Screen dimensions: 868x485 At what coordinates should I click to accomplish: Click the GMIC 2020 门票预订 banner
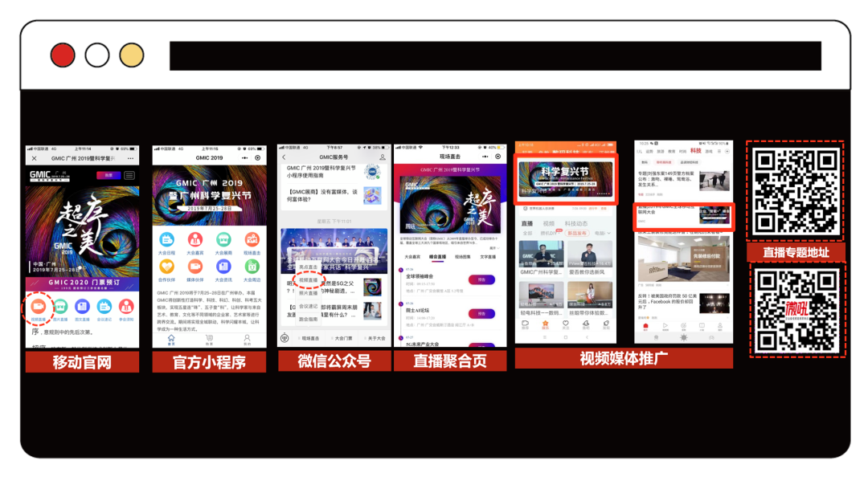coord(82,283)
